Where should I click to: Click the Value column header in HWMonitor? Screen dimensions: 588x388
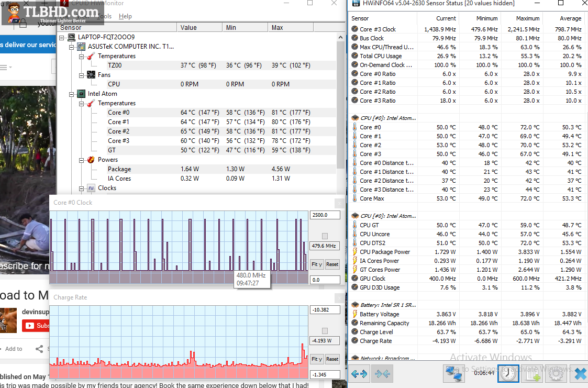pyautogui.click(x=199, y=27)
